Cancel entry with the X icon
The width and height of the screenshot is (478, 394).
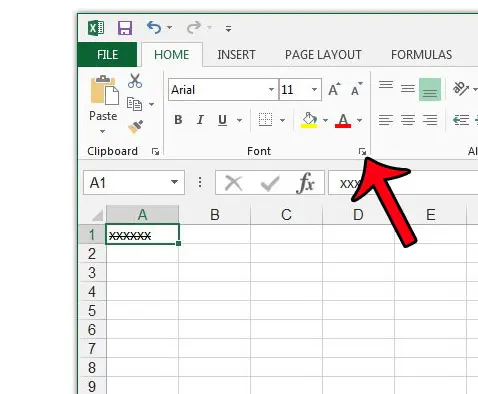click(x=234, y=183)
